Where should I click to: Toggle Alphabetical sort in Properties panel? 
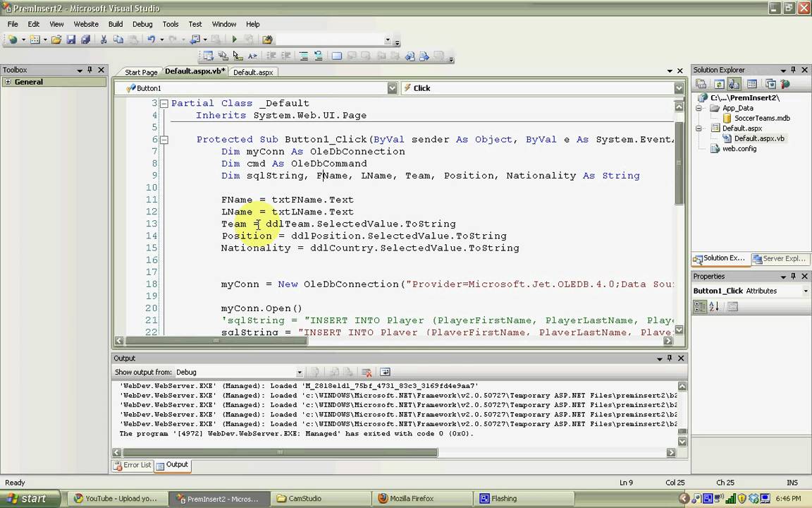pyautogui.click(x=714, y=307)
